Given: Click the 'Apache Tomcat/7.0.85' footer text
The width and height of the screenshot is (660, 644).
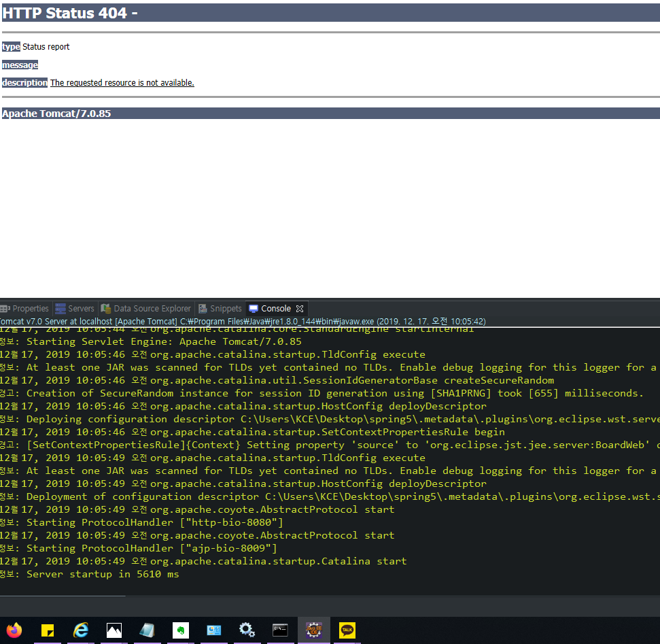Looking at the screenshot, I should coord(56,114).
